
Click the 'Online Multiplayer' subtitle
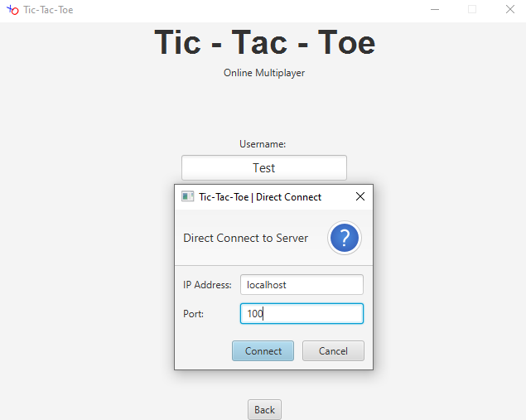pos(264,73)
